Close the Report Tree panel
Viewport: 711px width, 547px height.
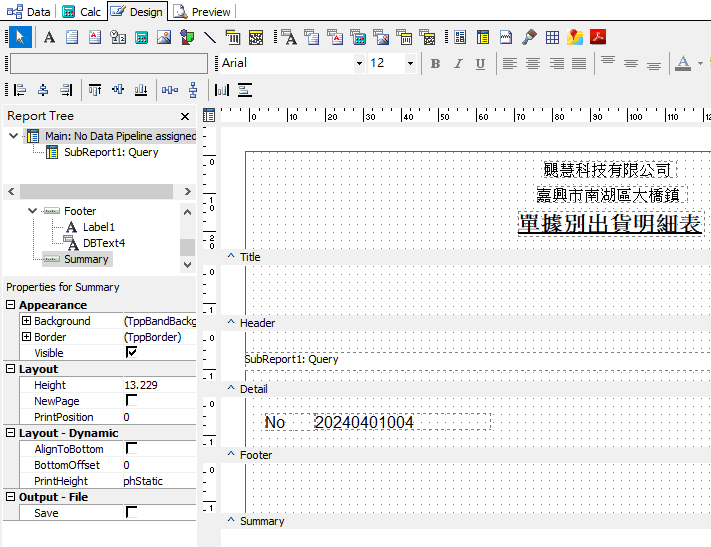point(185,117)
